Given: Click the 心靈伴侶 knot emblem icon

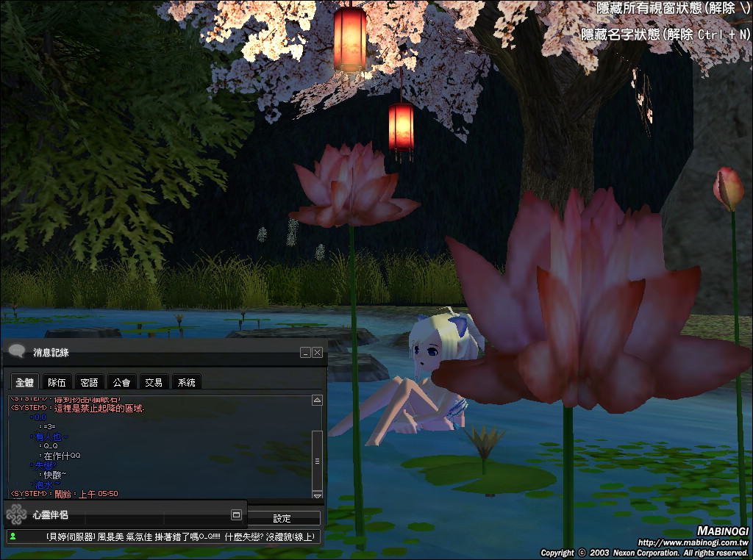Looking at the screenshot, I should coord(16,514).
